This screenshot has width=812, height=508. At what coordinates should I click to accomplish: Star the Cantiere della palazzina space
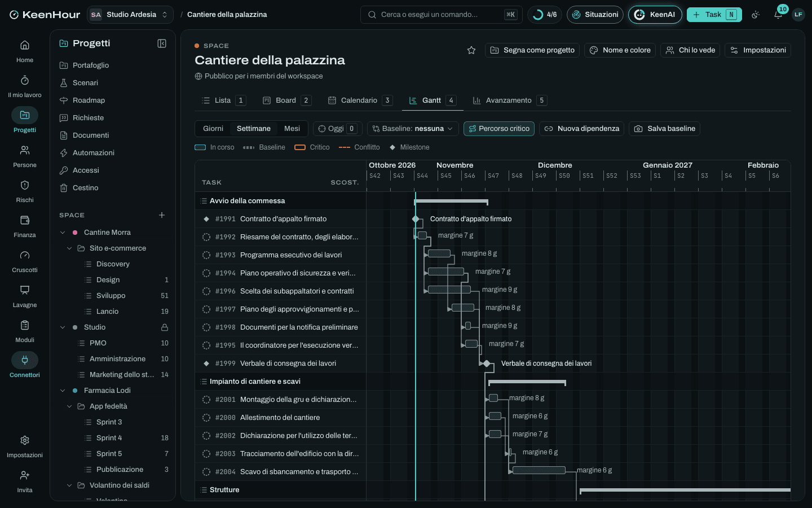click(471, 50)
